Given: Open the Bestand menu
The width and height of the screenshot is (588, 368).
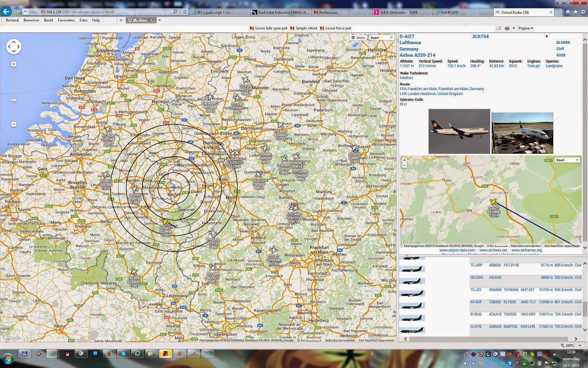Looking at the screenshot, I should [x=12, y=20].
